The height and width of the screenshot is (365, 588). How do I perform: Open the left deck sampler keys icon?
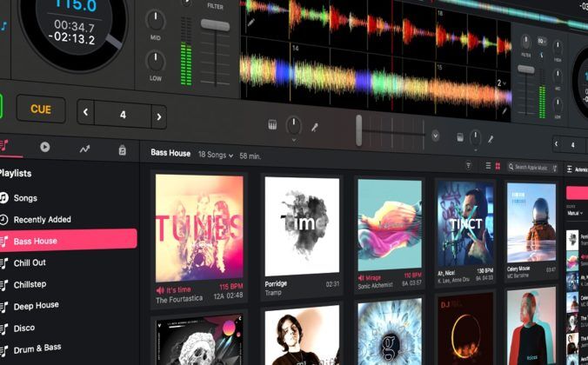pos(272,125)
